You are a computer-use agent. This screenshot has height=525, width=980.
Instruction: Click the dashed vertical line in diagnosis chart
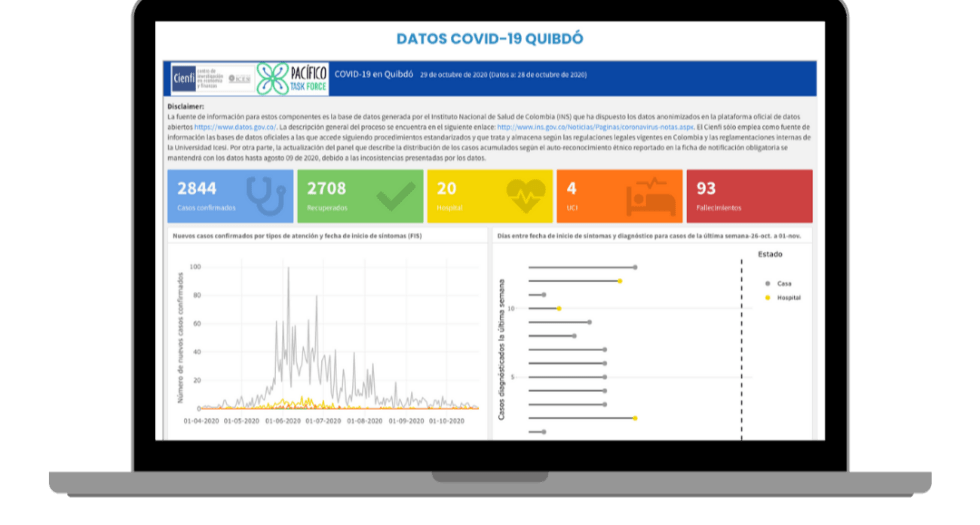coord(741,350)
